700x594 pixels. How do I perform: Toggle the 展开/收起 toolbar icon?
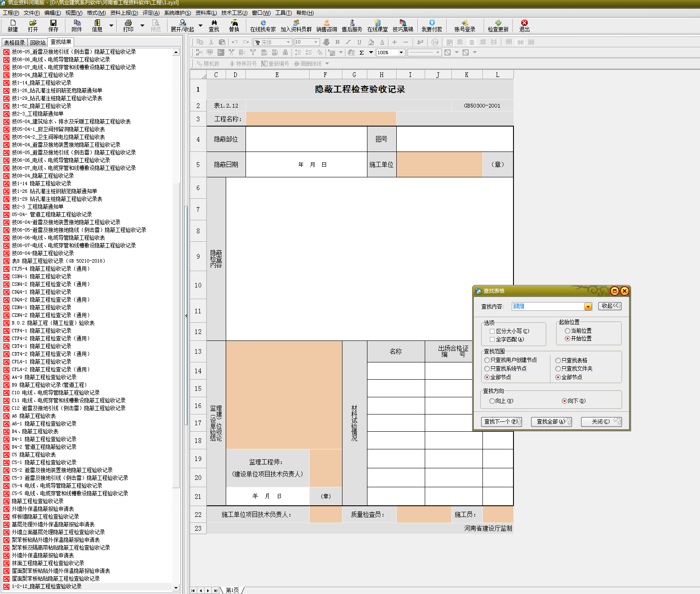click(182, 26)
